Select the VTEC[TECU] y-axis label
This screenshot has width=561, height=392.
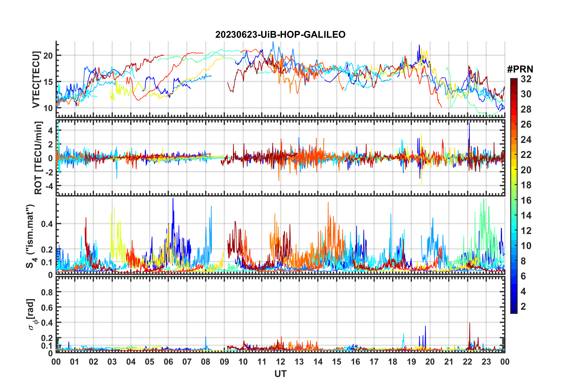36,80
